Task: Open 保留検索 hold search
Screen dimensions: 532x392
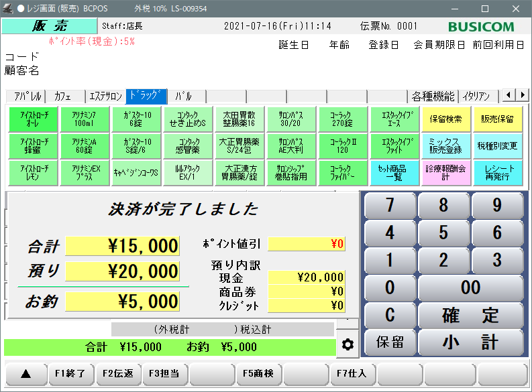Action: [x=445, y=119]
